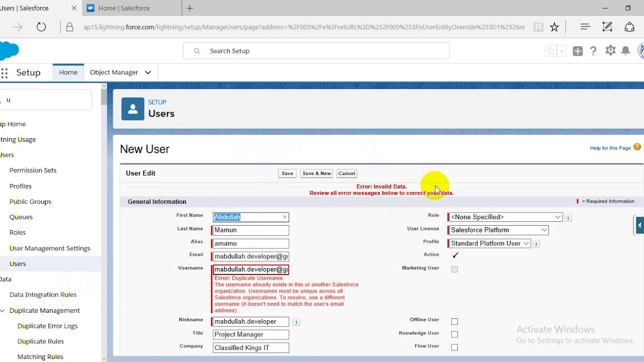Open the Help for this Page link
Viewport: 644px width, 362px height.
[610, 148]
